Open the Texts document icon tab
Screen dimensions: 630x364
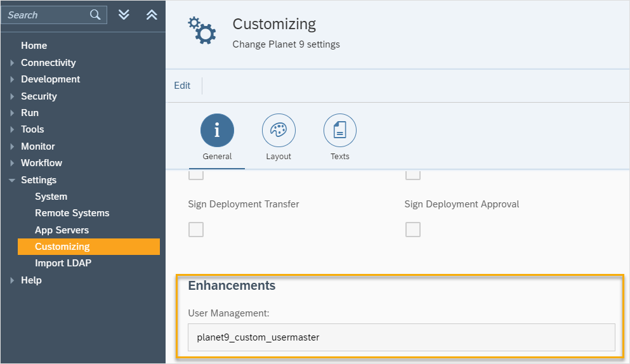click(x=339, y=130)
